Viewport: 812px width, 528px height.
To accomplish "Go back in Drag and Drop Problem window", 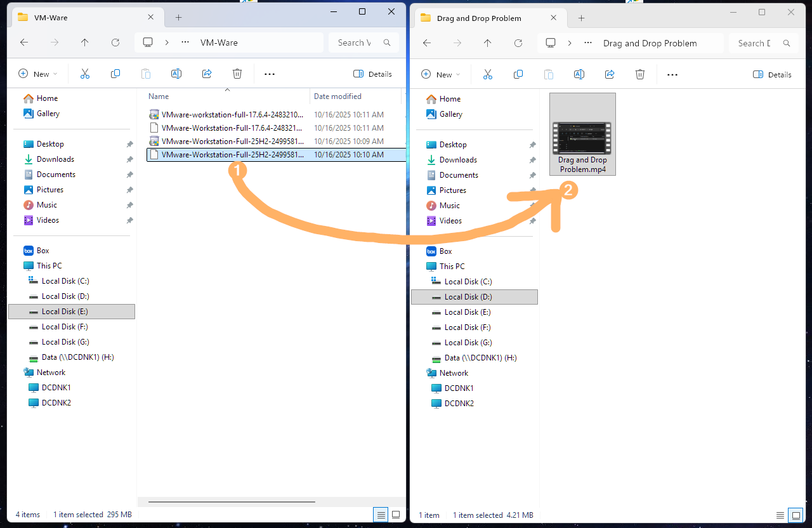I will click(427, 43).
